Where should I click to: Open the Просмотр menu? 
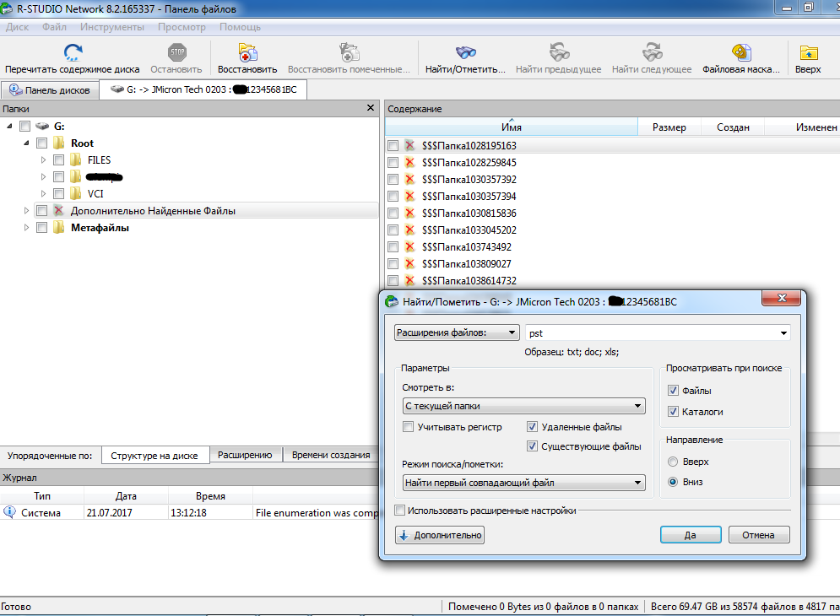pyautogui.click(x=182, y=27)
